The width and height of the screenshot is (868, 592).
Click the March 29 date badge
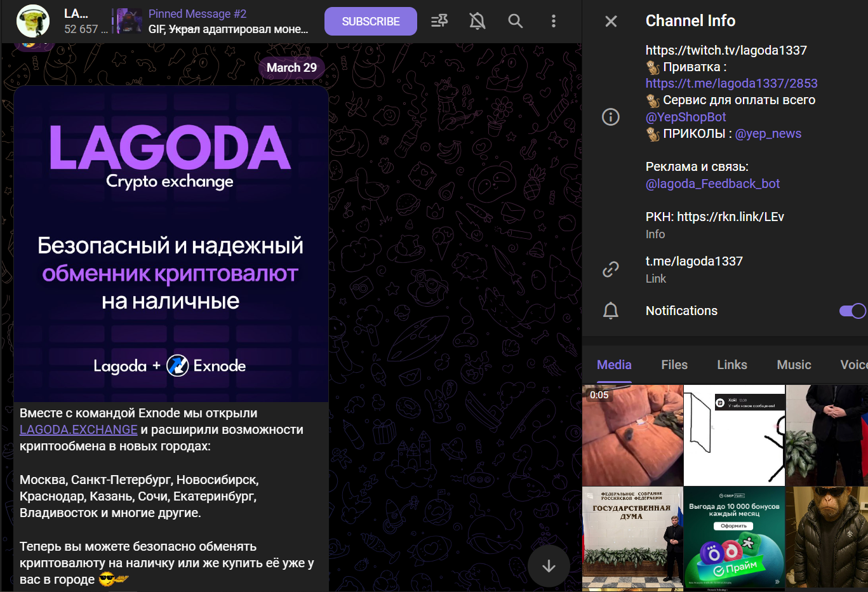[291, 67]
